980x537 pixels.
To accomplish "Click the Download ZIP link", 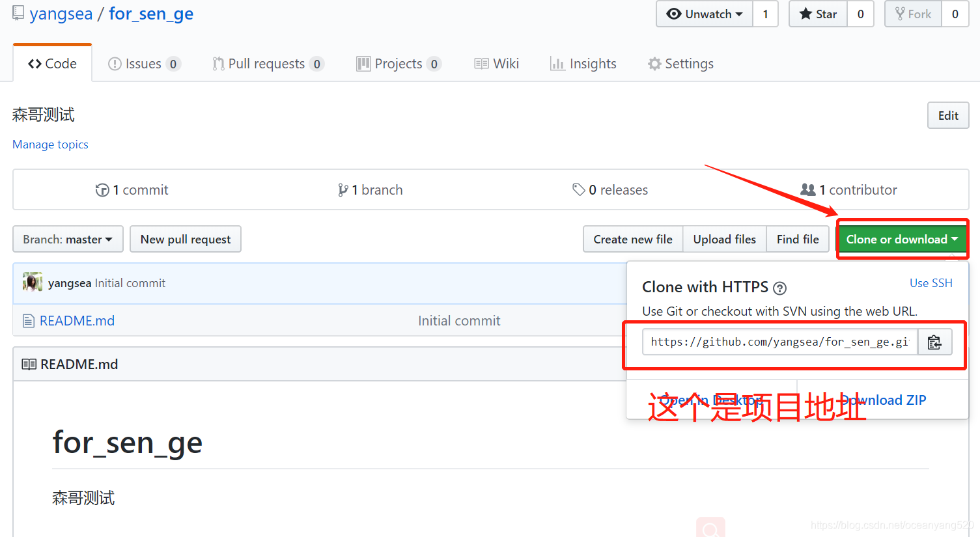I will 882,400.
